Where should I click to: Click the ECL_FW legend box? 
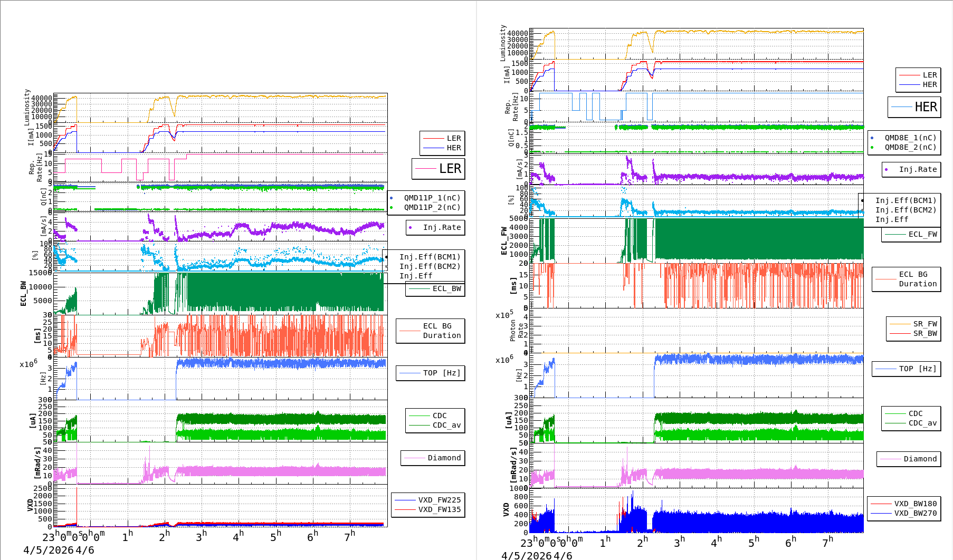911,235
